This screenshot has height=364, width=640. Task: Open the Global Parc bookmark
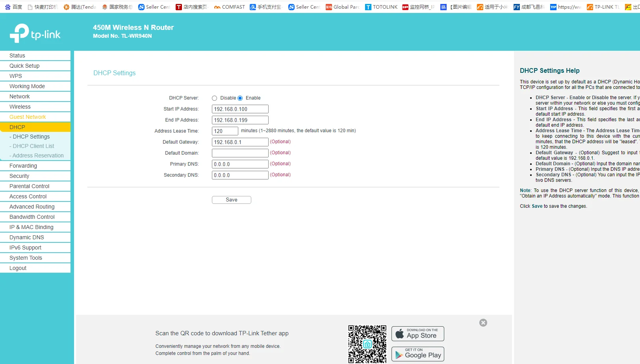[343, 7]
